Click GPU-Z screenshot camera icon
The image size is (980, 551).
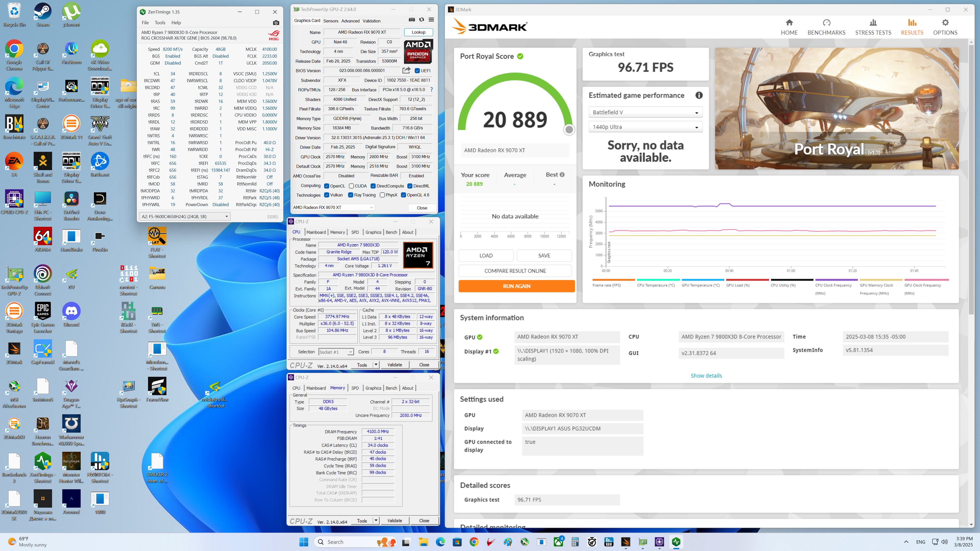(412, 20)
